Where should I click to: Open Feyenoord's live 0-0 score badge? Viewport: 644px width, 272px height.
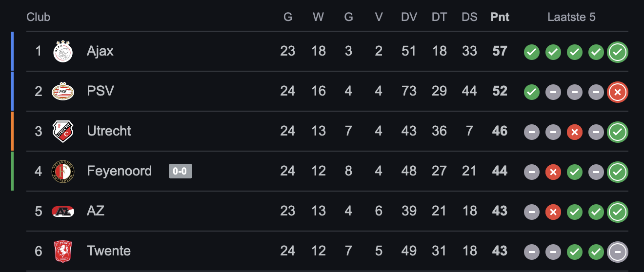[x=181, y=171]
